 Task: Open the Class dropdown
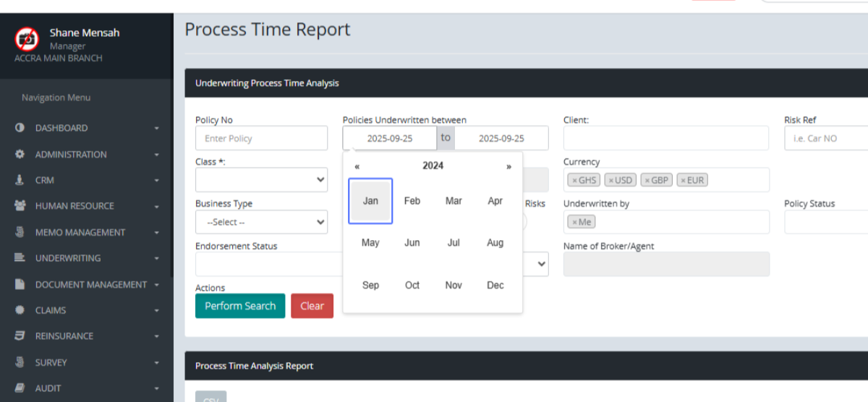(261, 179)
